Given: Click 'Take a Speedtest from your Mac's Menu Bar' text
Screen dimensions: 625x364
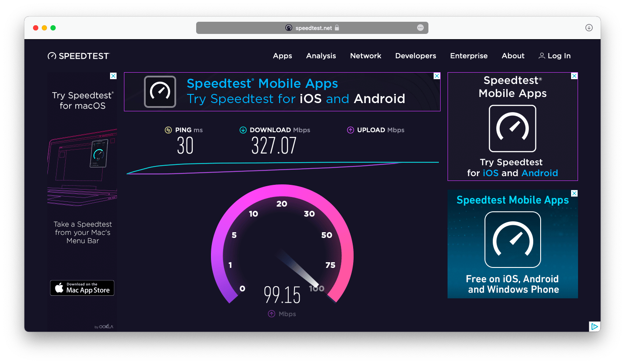Looking at the screenshot, I should [x=83, y=232].
